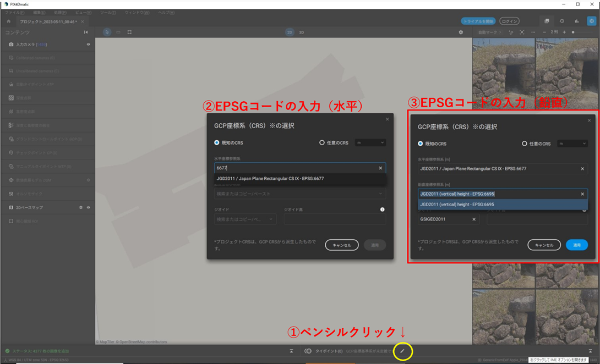Viewport: 600px width, 364px height.
Task: Open the ビュー menu
Action: (84, 13)
